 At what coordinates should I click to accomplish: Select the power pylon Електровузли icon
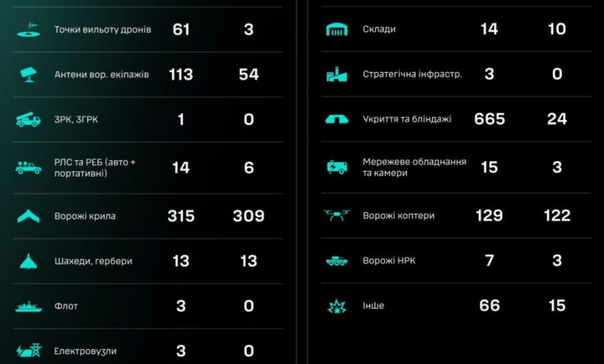tap(29, 351)
